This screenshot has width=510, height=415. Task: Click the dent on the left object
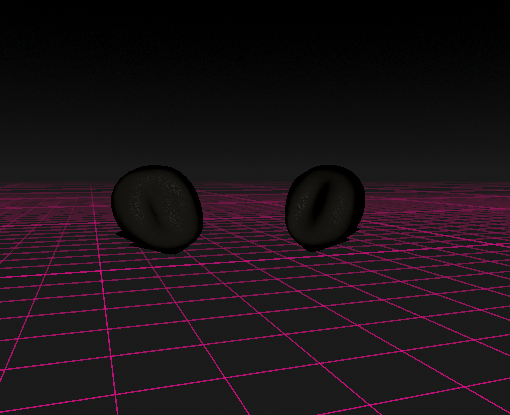154,211
